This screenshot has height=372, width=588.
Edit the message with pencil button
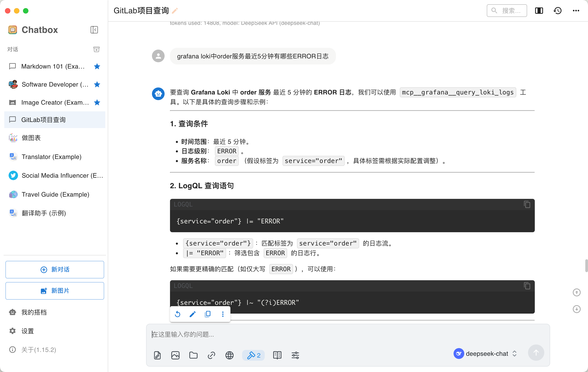[192, 314]
